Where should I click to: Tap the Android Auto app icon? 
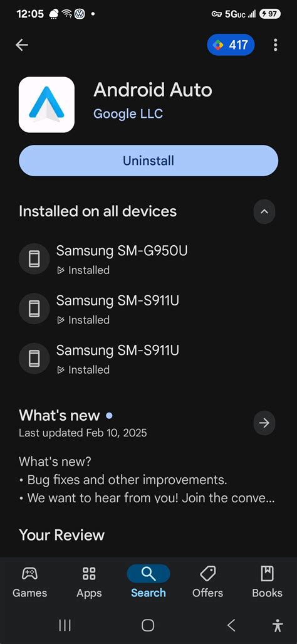(46, 105)
